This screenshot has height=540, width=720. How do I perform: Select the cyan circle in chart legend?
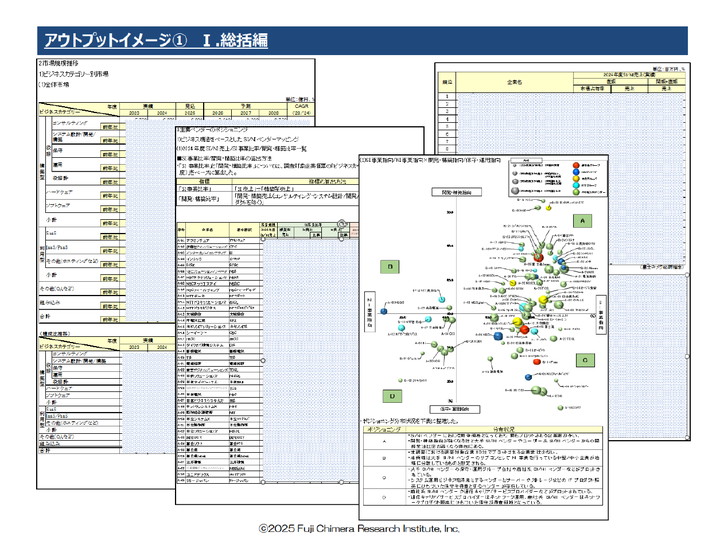[x=576, y=185]
